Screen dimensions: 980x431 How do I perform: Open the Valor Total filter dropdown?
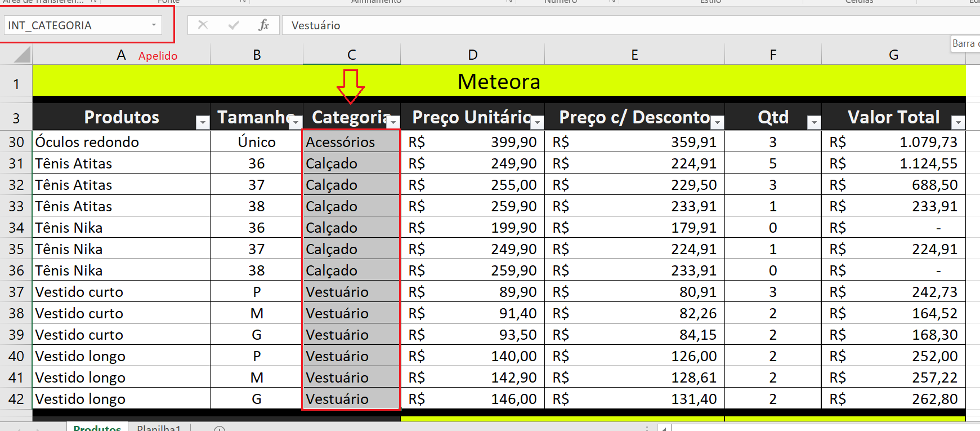point(958,122)
